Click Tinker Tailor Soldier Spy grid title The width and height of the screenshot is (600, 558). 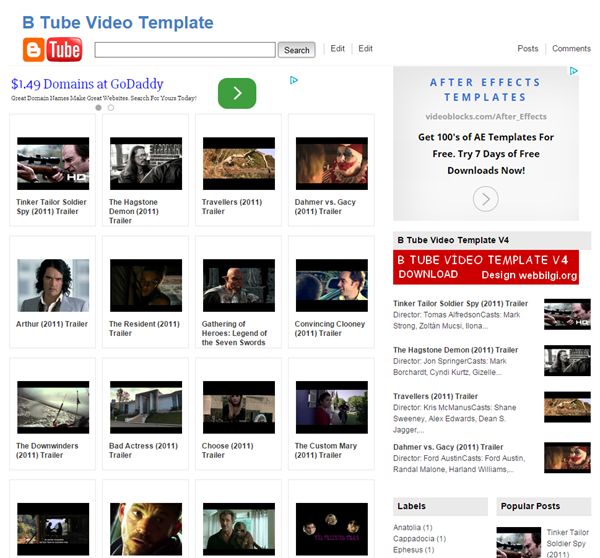[51, 207]
